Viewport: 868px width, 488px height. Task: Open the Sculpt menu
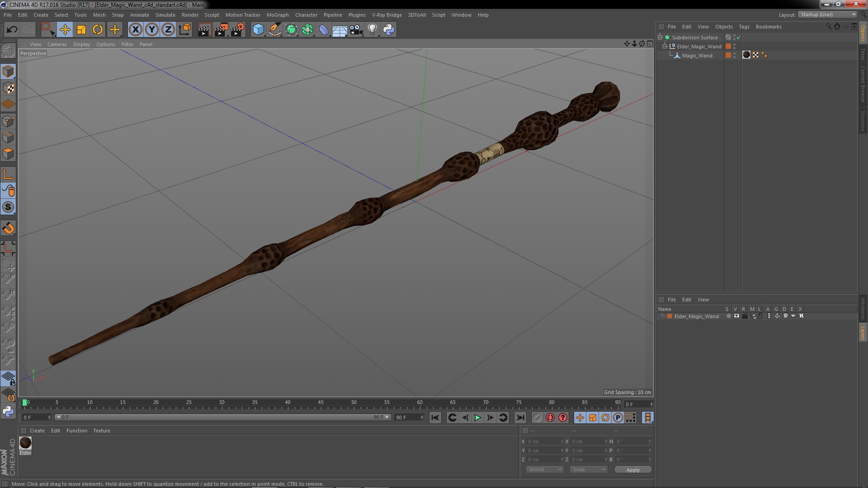[212, 15]
